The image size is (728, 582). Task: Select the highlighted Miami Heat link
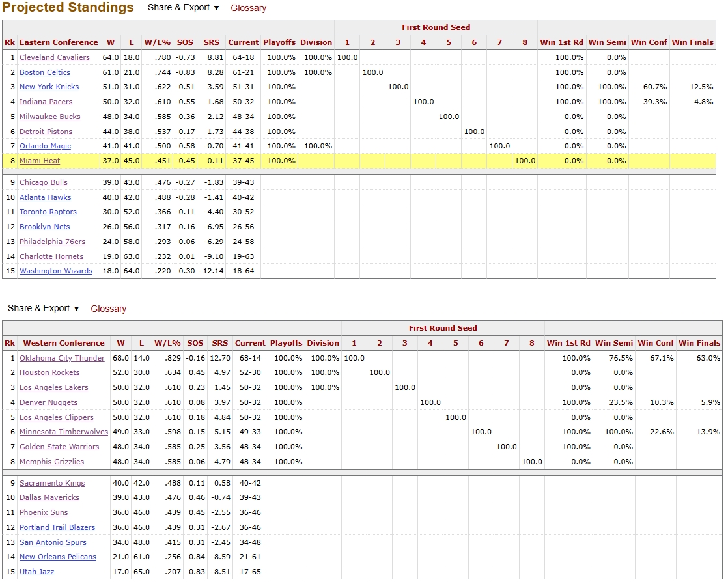[40, 161]
